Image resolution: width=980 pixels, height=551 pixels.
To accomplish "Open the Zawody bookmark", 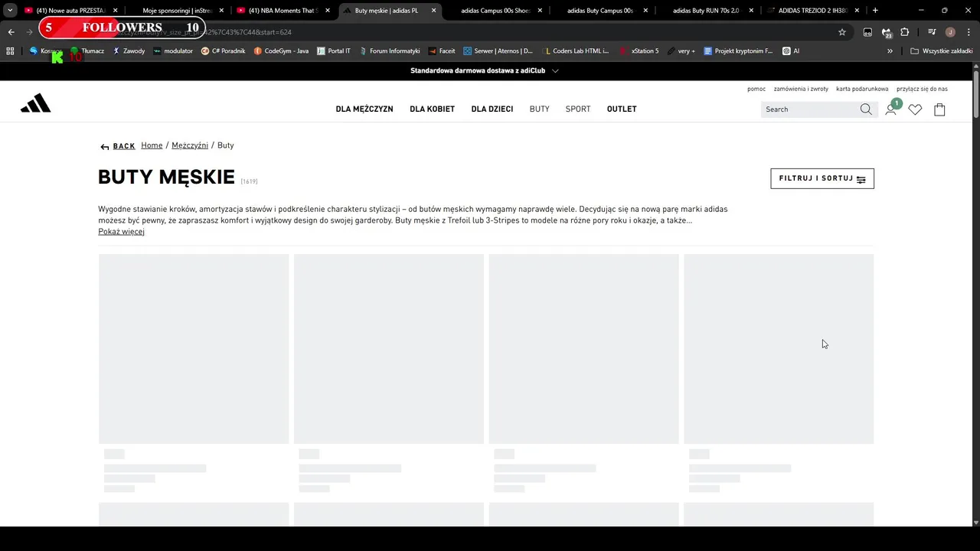I will tap(129, 51).
